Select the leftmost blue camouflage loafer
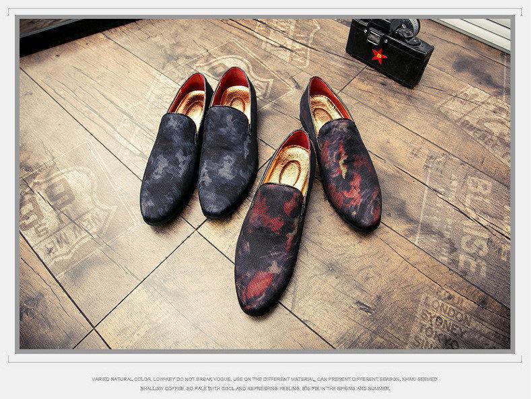This screenshot has height=399, width=532. (x=170, y=159)
